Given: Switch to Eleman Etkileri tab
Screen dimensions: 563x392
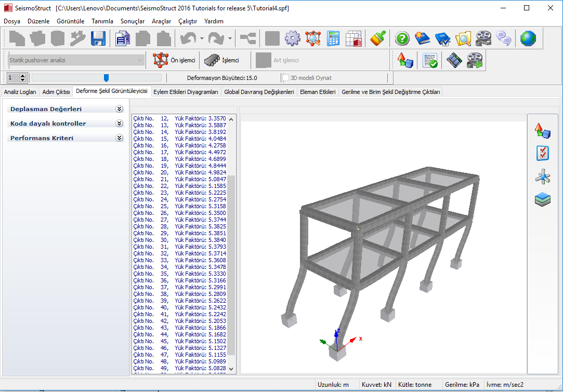Looking at the screenshot, I should point(318,92).
